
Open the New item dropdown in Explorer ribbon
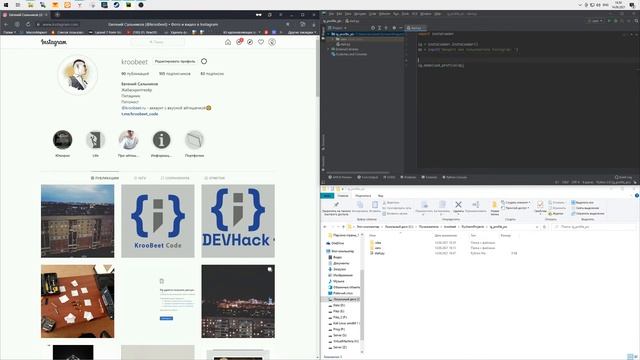click(x=516, y=202)
